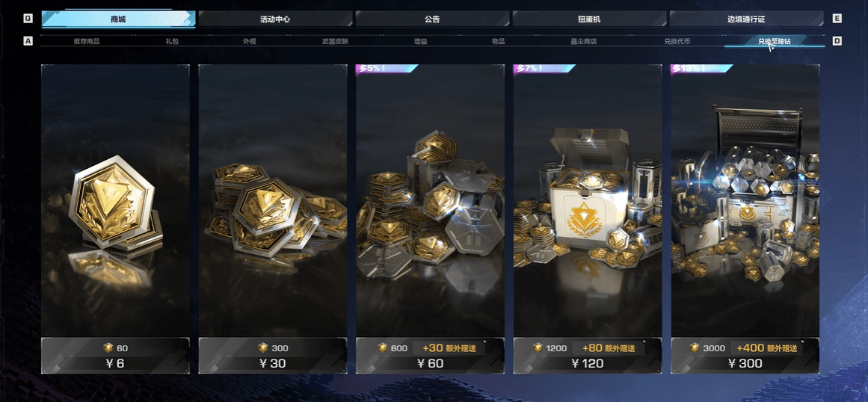Go to the 公告 tab
This screenshot has height=402, width=868.
click(x=432, y=19)
